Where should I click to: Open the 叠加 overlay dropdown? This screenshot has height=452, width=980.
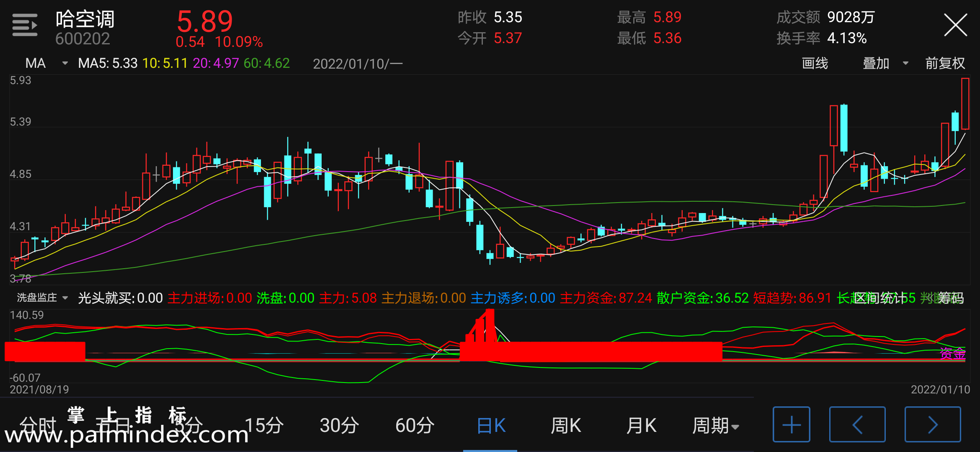click(x=885, y=63)
